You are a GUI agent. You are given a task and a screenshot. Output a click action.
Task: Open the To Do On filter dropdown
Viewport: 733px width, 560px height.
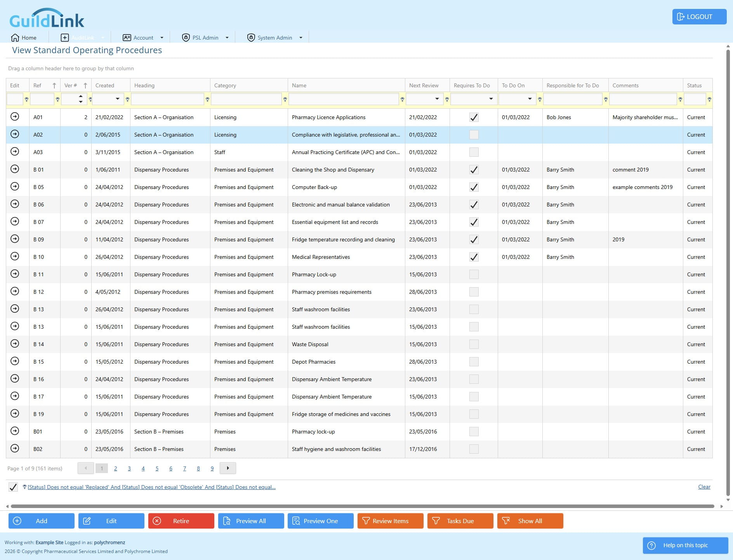[530, 99]
